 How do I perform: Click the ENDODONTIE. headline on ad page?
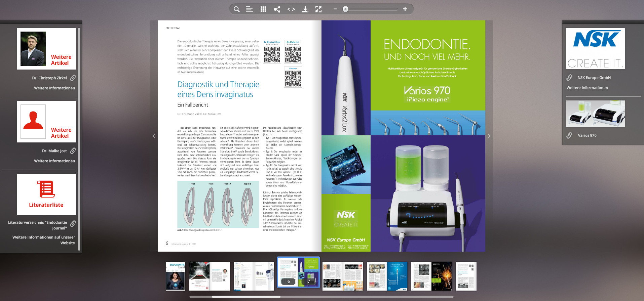coord(427,44)
